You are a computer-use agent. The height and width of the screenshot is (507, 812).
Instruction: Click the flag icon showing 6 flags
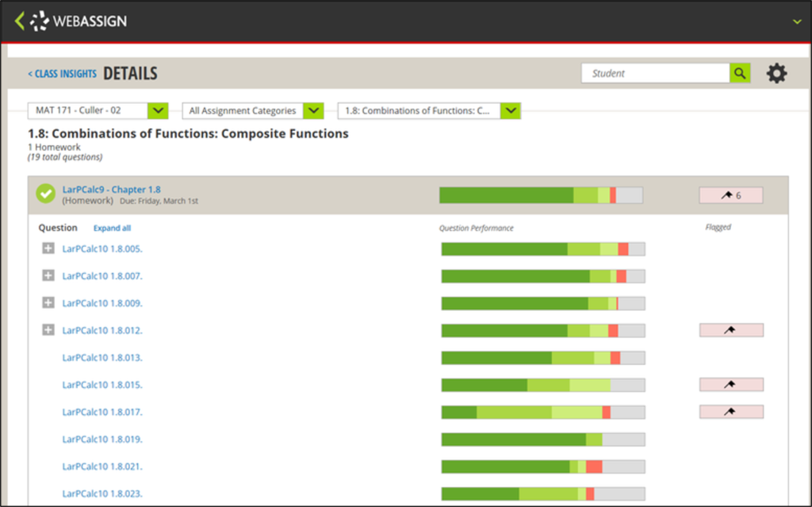(730, 194)
